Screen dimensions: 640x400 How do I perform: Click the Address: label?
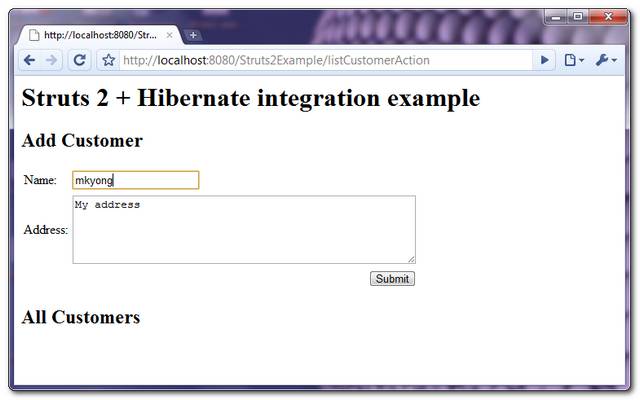click(46, 230)
